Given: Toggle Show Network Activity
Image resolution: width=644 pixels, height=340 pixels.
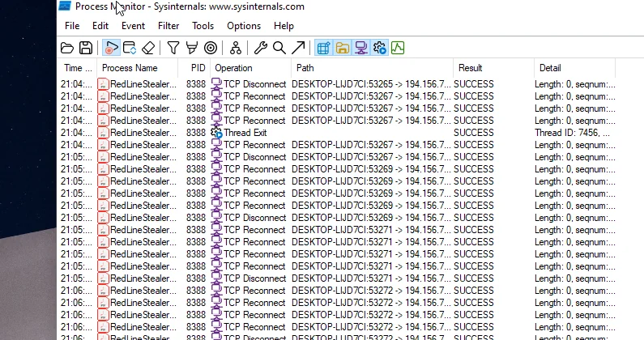Looking at the screenshot, I should [361, 48].
